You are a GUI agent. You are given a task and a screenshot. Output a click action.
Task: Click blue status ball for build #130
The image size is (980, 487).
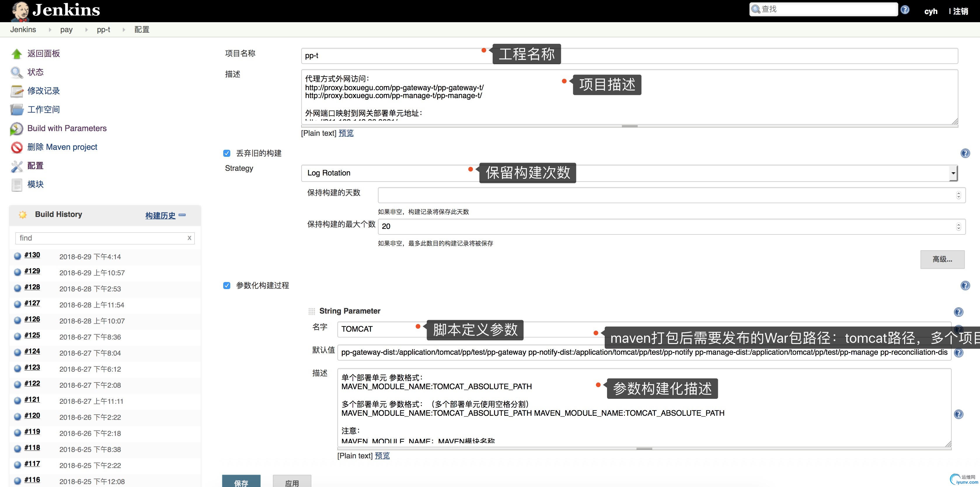18,256
